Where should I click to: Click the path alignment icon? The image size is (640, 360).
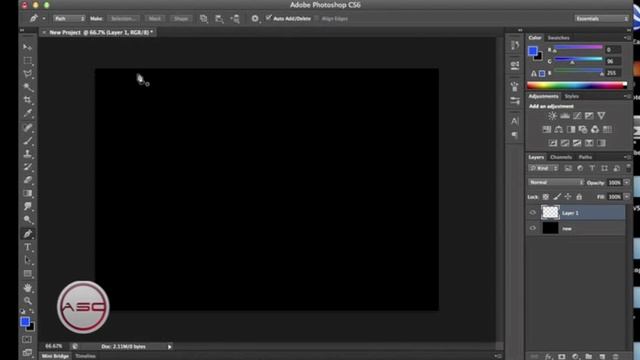219,19
